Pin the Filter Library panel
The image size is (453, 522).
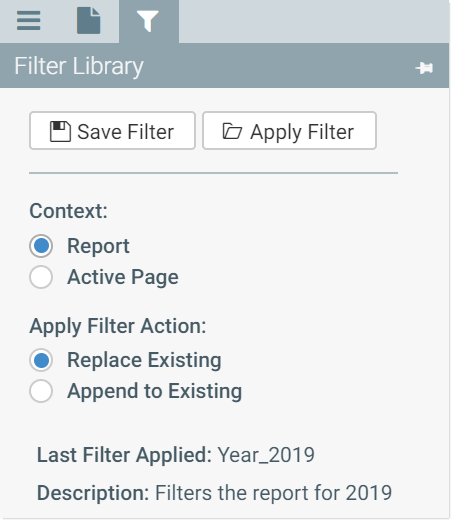pyautogui.click(x=424, y=68)
